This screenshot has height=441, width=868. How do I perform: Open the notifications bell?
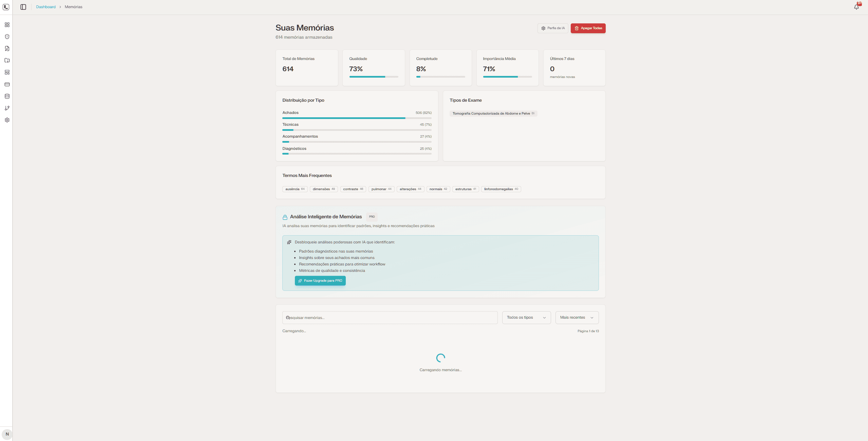tap(856, 7)
